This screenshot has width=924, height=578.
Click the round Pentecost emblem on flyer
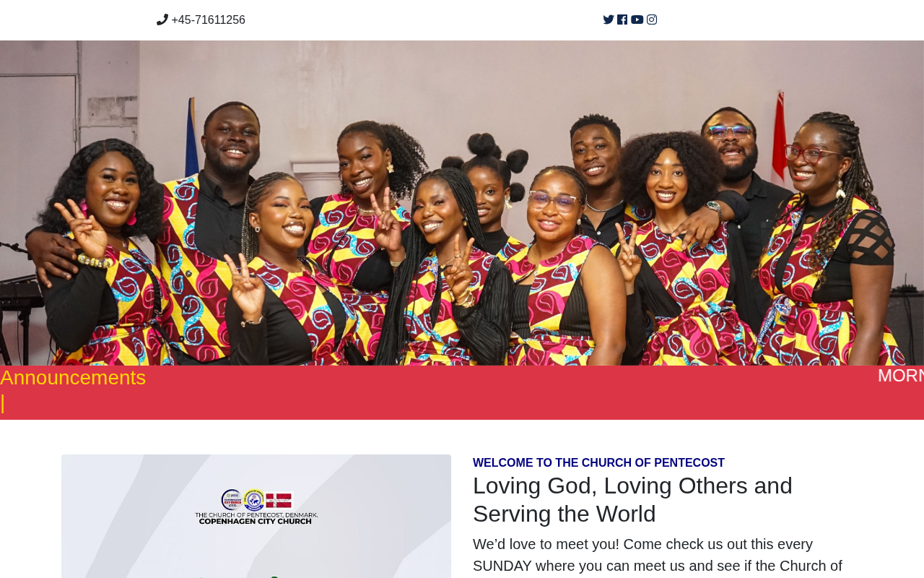point(253,500)
